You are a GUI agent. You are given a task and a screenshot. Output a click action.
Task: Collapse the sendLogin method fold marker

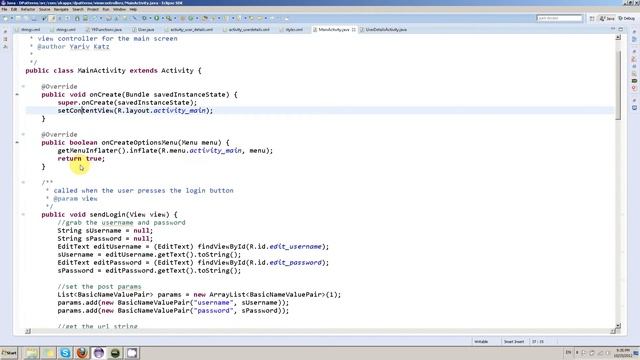coord(23,214)
